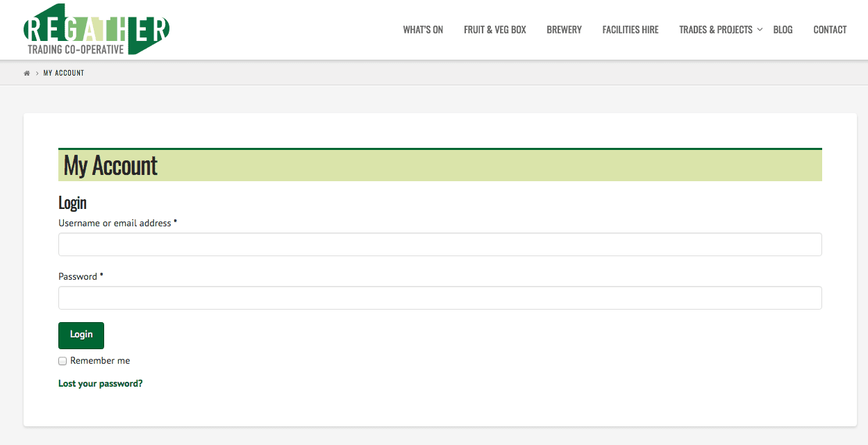Go to home via breadcrumb house icon

27,73
